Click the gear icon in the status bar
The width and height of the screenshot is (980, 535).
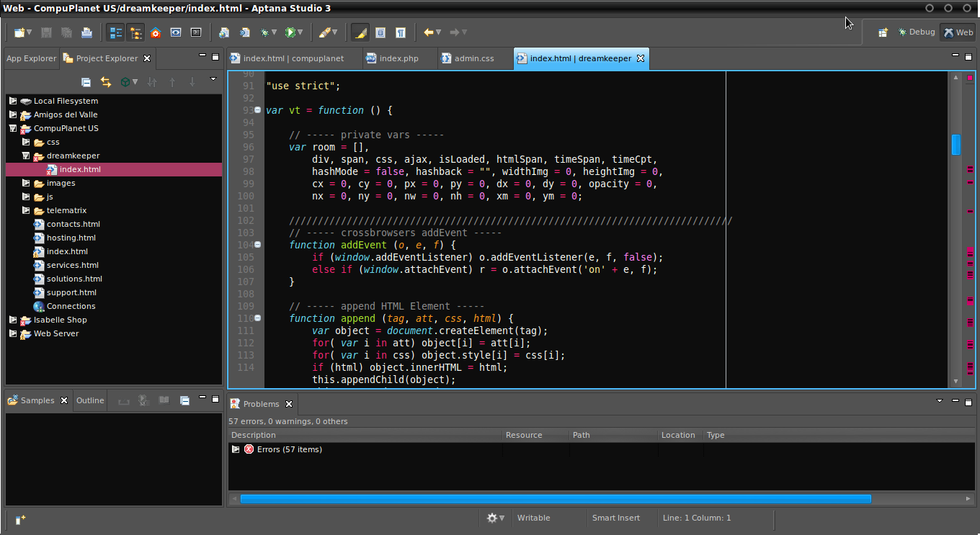coord(492,518)
